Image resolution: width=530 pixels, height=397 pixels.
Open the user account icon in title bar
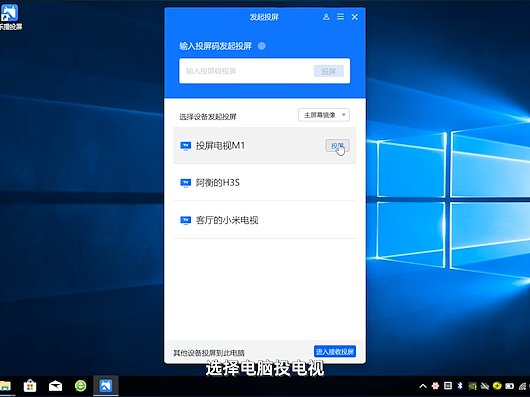coord(326,17)
